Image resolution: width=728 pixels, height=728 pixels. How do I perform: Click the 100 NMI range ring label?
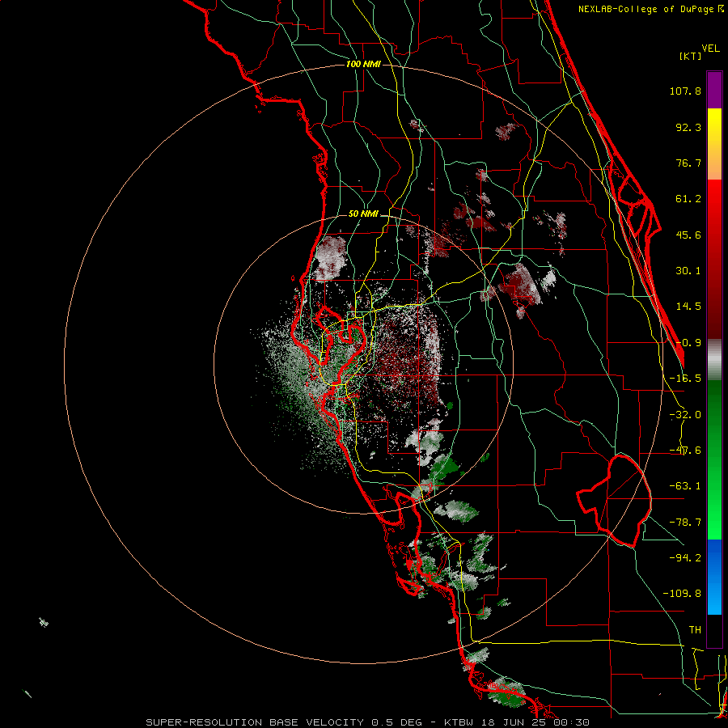click(363, 64)
